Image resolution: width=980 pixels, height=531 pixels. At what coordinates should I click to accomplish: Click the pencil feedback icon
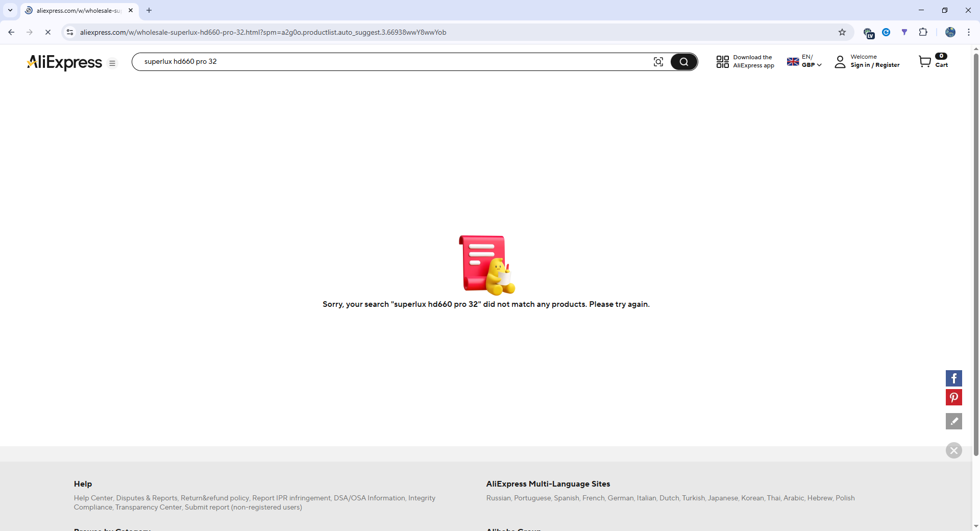click(953, 421)
